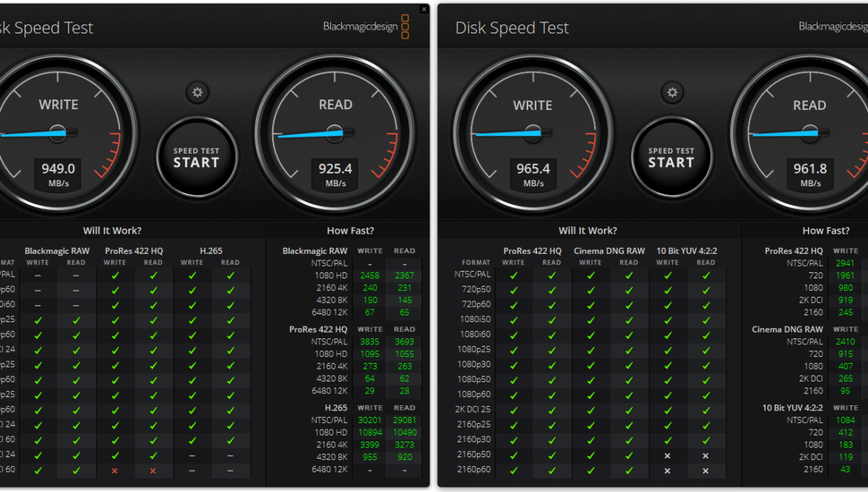The width and height of the screenshot is (868, 492).
Task: Click Cinema DNG RAW 2160 write value 95
Action: click(845, 391)
